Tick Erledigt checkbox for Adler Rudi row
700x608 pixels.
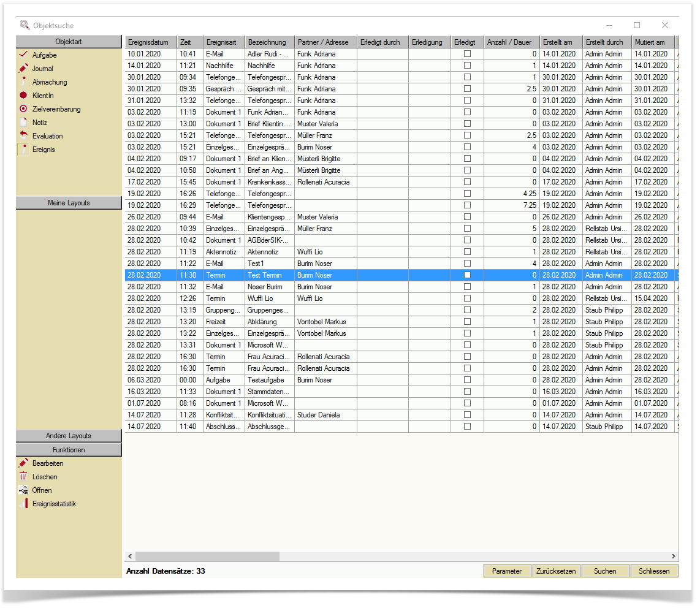coord(468,53)
